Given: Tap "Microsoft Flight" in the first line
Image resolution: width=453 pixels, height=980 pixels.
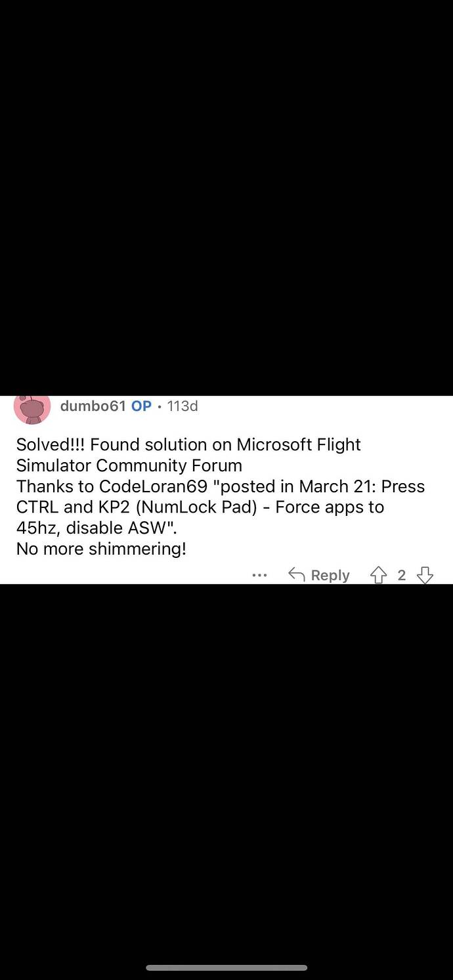Looking at the screenshot, I should 299,445.
